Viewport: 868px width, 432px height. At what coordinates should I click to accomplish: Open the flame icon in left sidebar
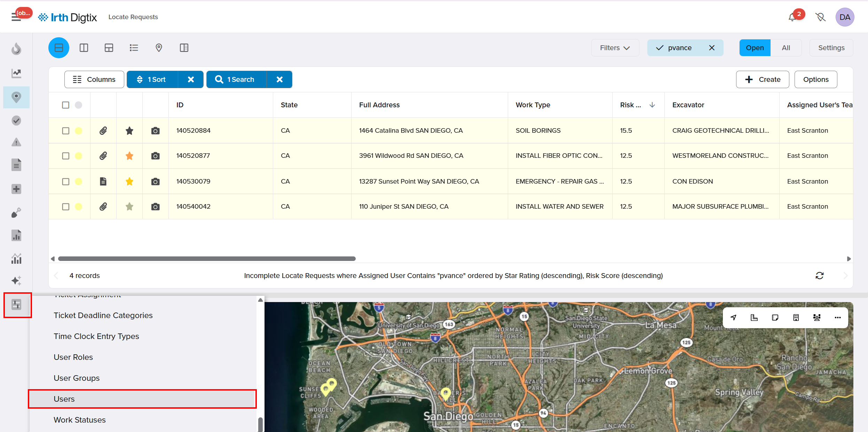tap(16, 49)
